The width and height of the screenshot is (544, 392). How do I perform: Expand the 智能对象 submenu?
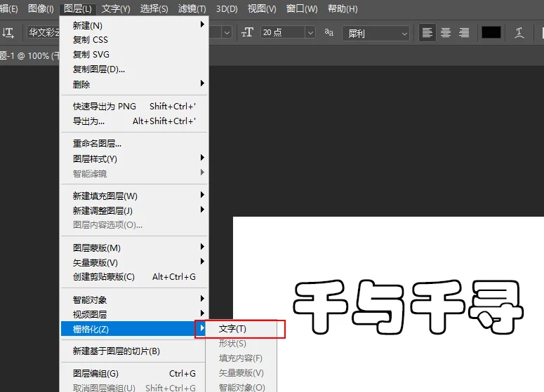click(x=134, y=299)
